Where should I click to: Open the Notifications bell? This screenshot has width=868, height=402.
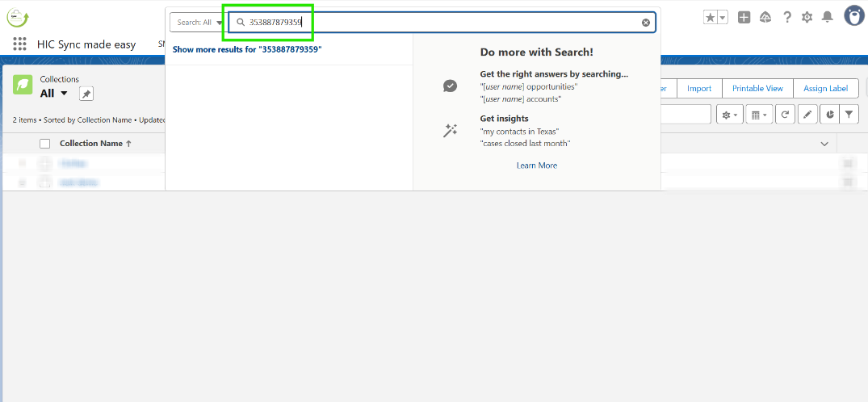pyautogui.click(x=827, y=17)
